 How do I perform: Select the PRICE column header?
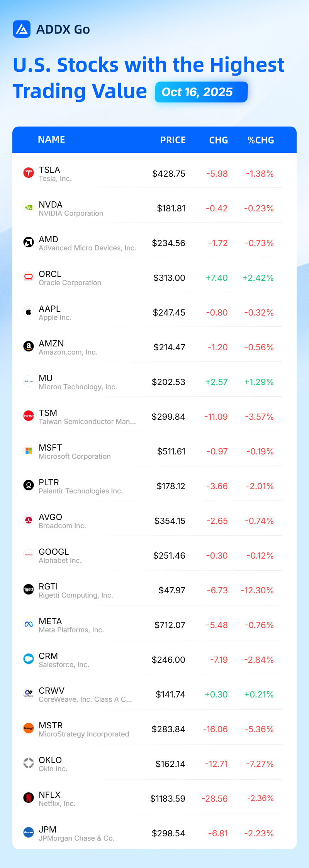point(173,140)
